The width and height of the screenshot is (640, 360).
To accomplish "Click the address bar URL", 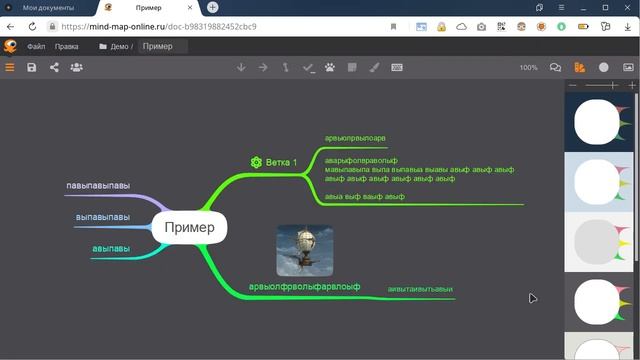I will (x=159, y=27).
